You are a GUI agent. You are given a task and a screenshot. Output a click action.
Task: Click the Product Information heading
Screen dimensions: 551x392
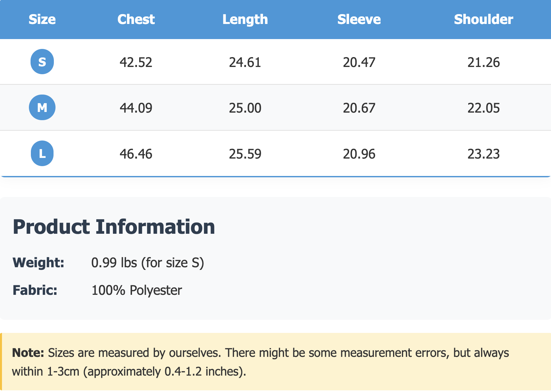(114, 227)
